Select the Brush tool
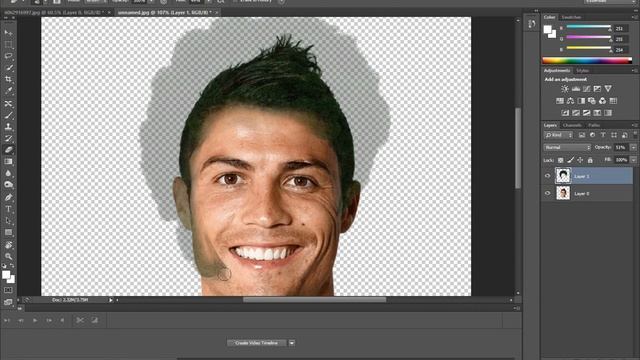640x360 pixels. click(8, 116)
